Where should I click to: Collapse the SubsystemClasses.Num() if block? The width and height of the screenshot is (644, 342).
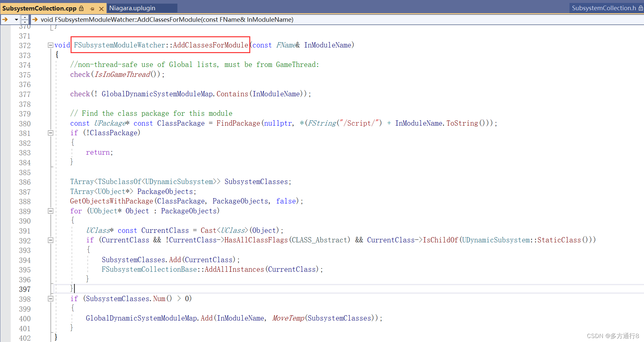pos(50,299)
